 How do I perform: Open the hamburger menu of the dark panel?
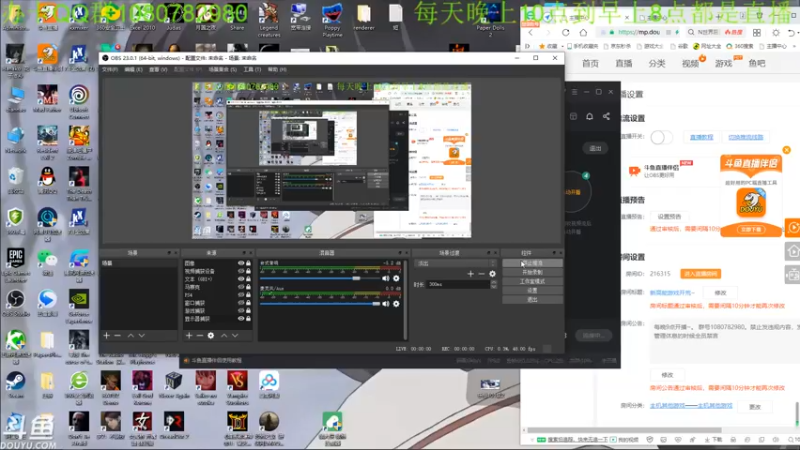click(574, 92)
